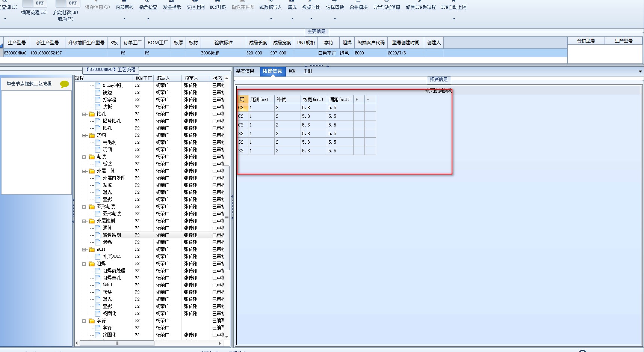Click the document icon beside 铣边
This screenshot has height=352, width=644.
(98, 92)
